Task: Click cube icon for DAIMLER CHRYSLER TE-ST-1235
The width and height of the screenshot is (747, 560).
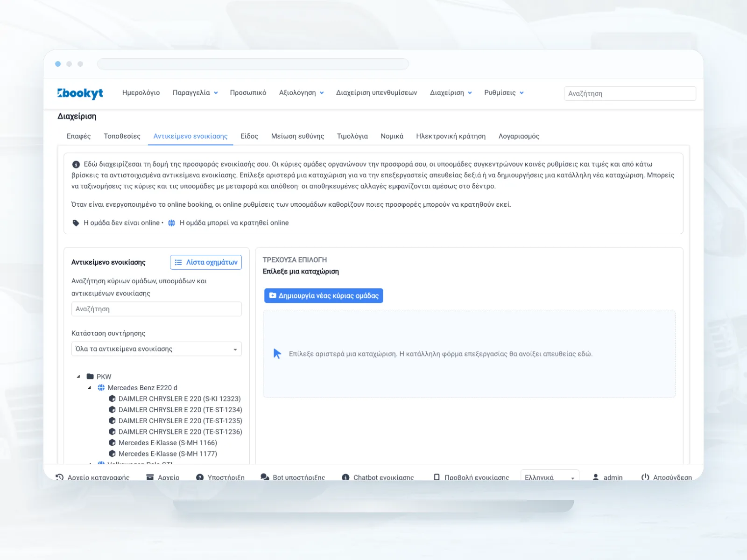Action: pyautogui.click(x=112, y=420)
